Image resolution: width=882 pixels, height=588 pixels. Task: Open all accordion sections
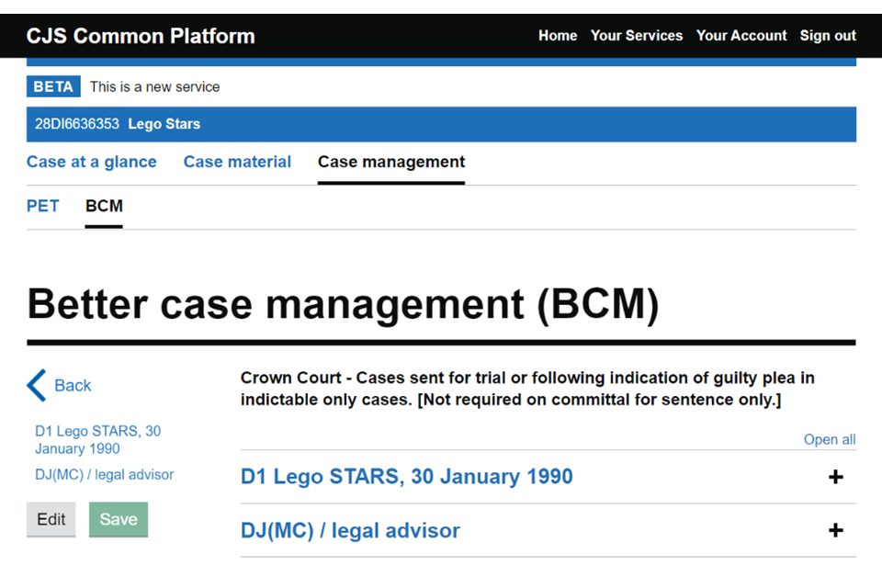click(829, 439)
